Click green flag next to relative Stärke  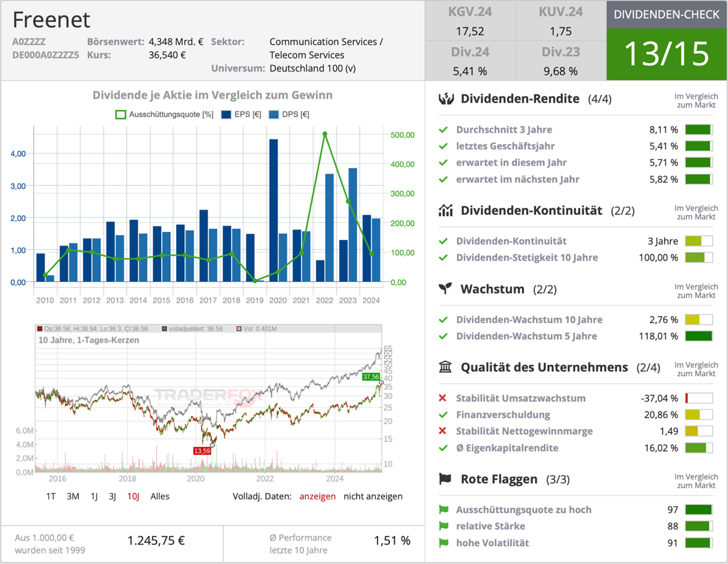(x=444, y=526)
